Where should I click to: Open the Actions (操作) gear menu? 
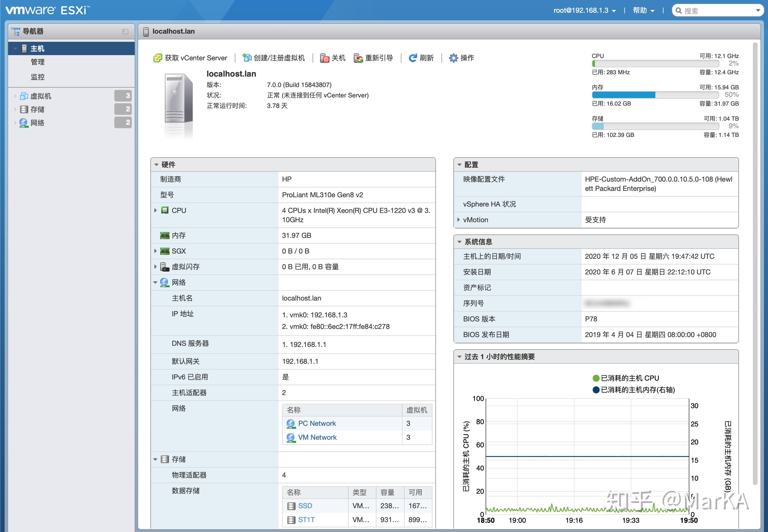[461, 58]
